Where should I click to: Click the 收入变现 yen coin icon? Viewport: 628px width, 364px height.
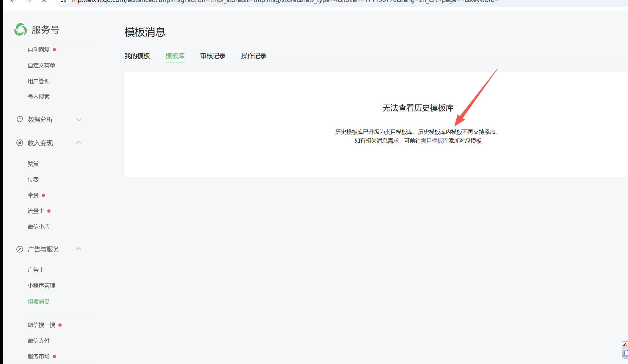20,143
